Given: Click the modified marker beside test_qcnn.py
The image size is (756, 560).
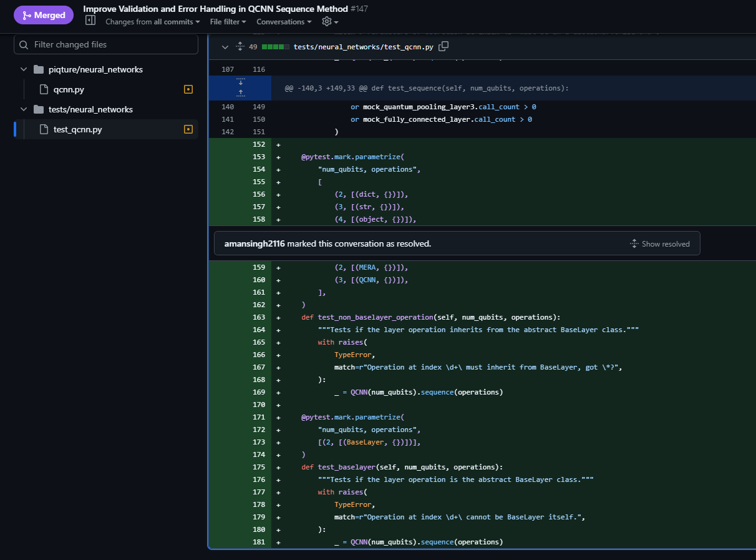Looking at the screenshot, I should click(x=188, y=129).
